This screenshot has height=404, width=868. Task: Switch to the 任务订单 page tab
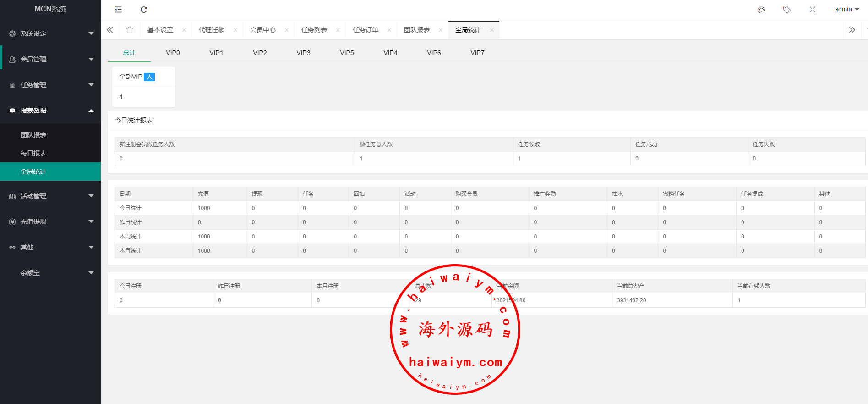click(x=366, y=30)
